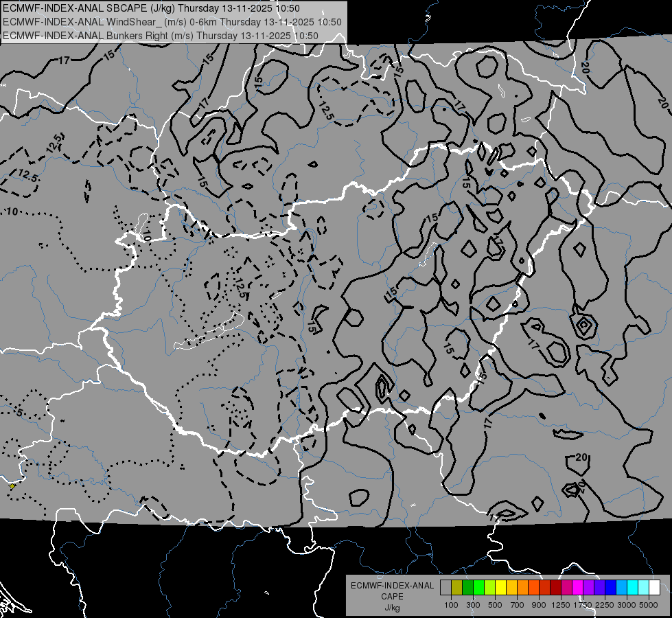Viewport: 672px width, 618px height.
Task: Click the SBCAPE title line
Action: (x=151, y=8)
